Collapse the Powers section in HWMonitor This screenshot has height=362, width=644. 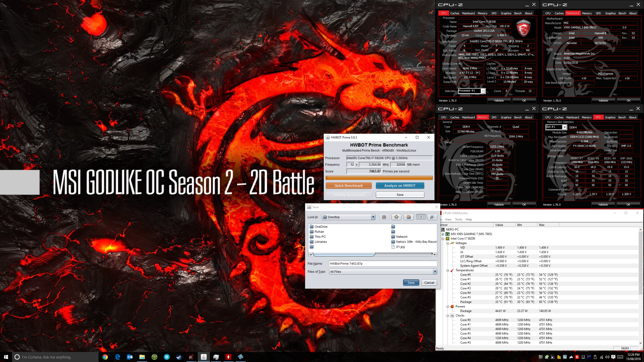pos(448,307)
